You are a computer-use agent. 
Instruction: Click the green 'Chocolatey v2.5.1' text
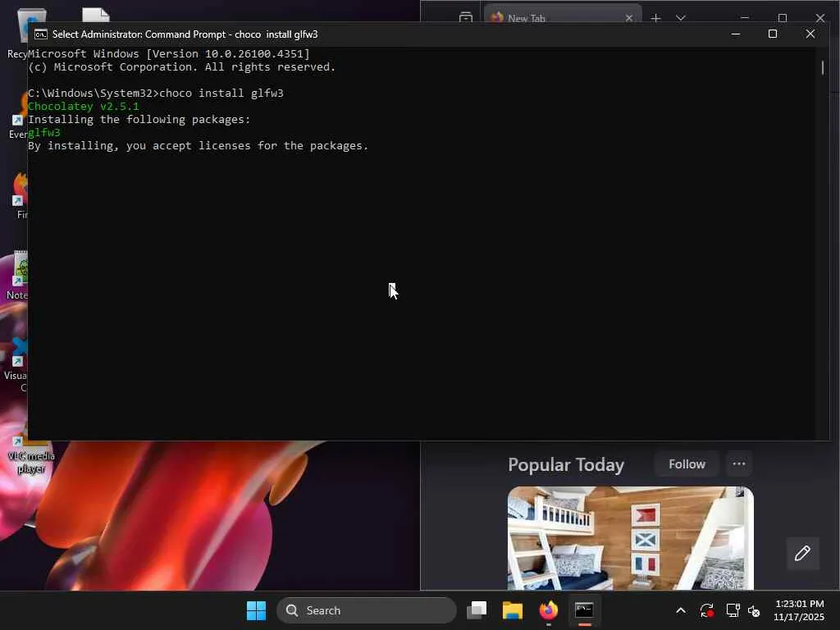pyautogui.click(x=83, y=106)
